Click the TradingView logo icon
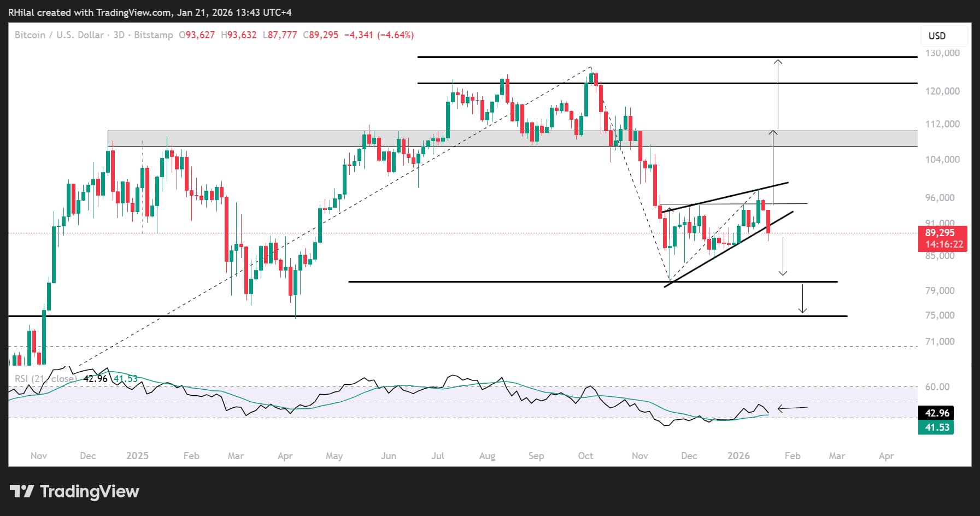 21,491
